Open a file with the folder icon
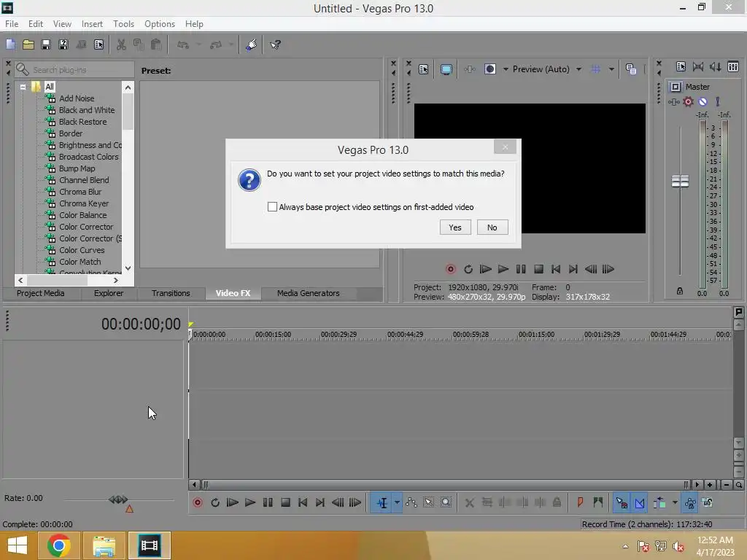The width and height of the screenshot is (747, 560). (28, 44)
